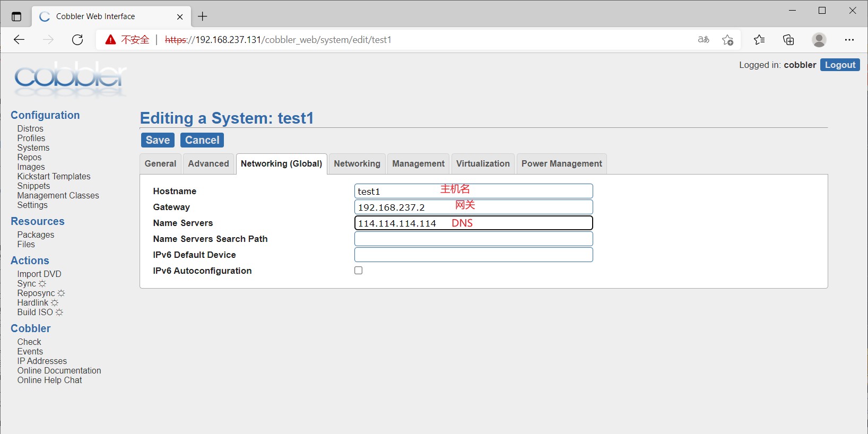Viewport: 868px width, 434px height.
Task: Click the Gateway input field
Action: (x=473, y=207)
